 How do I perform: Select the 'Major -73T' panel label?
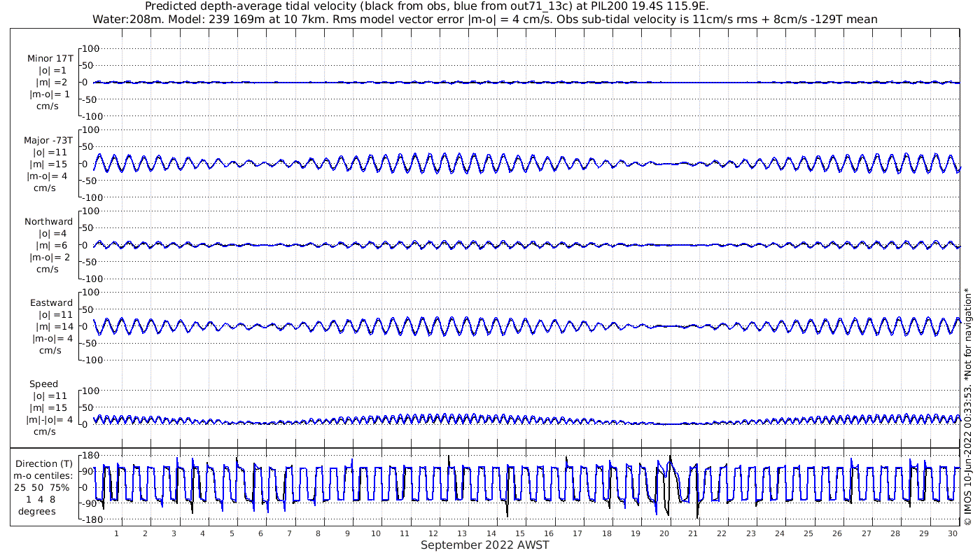pos(48,140)
